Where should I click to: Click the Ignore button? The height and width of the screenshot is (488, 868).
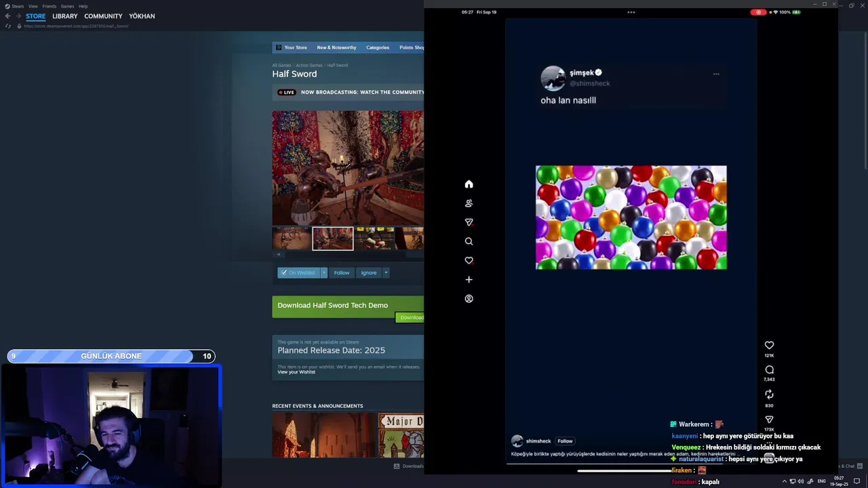[x=369, y=272]
